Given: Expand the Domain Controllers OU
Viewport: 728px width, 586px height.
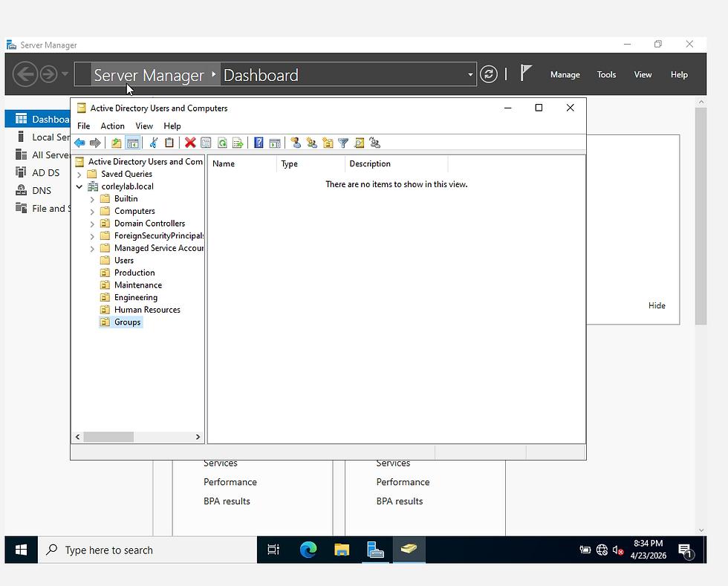Looking at the screenshot, I should (92, 224).
